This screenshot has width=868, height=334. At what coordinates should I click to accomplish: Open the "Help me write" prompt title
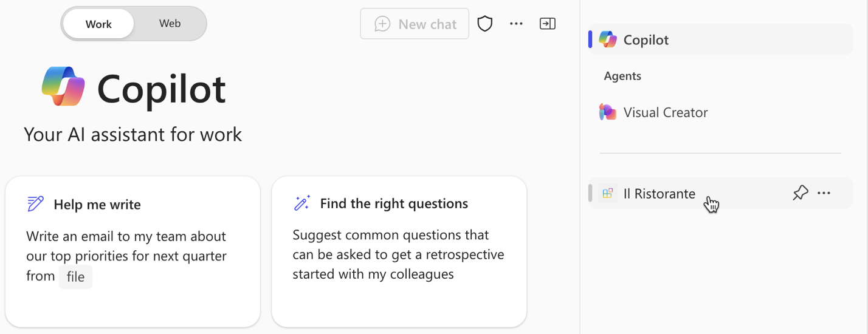(97, 205)
